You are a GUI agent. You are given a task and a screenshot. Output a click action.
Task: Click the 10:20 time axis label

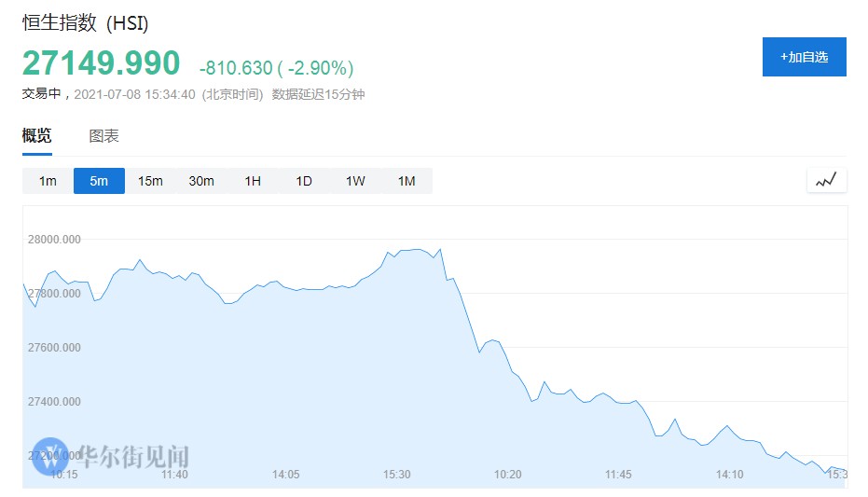click(x=507, y=475)
